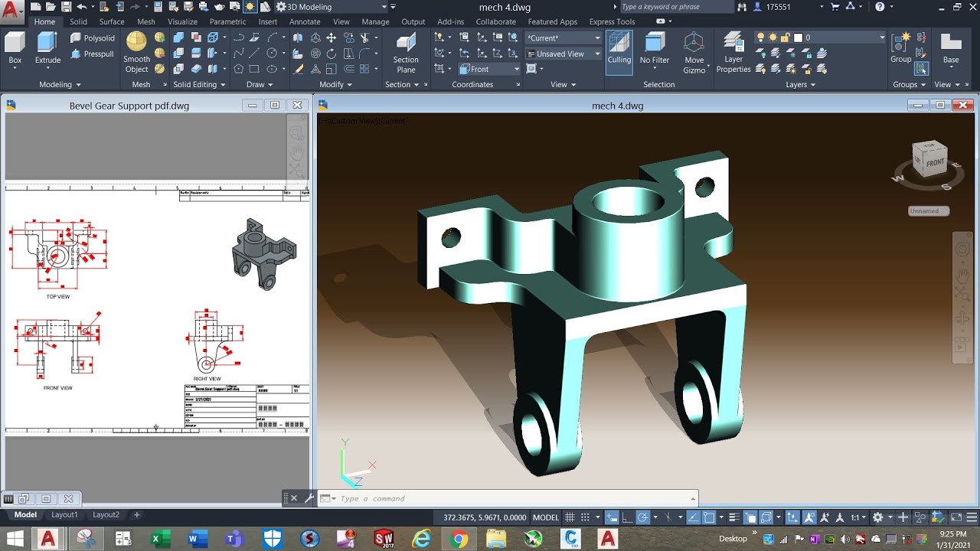The height and width of the screenshot is (551, 980).
Task: Select the Move tool in Modify panel
Action: [331, 37]
